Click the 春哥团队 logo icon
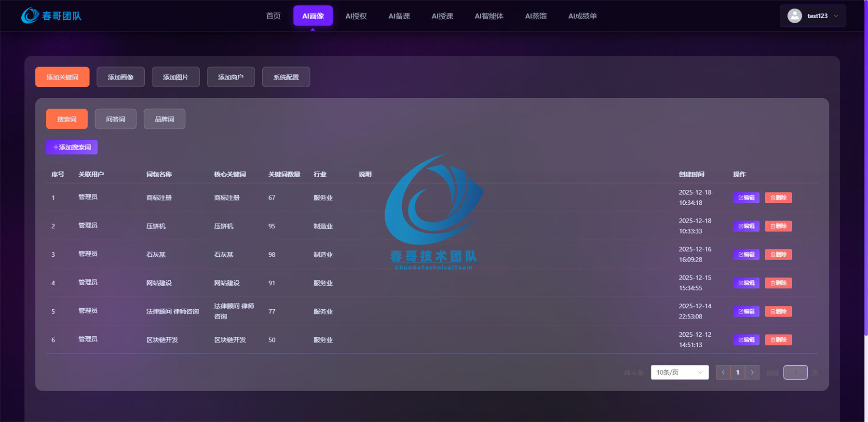This screenshot has width=868, height=422. coord(30,15)
